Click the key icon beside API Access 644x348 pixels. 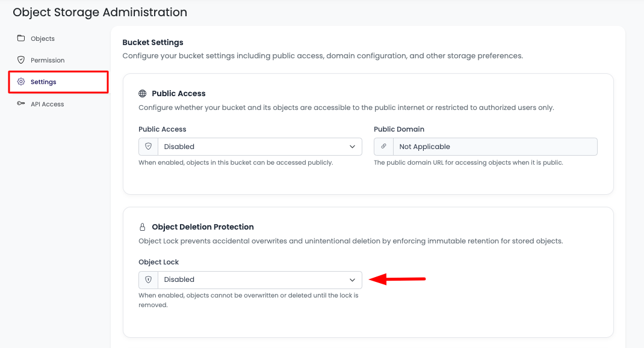(21, 103)
